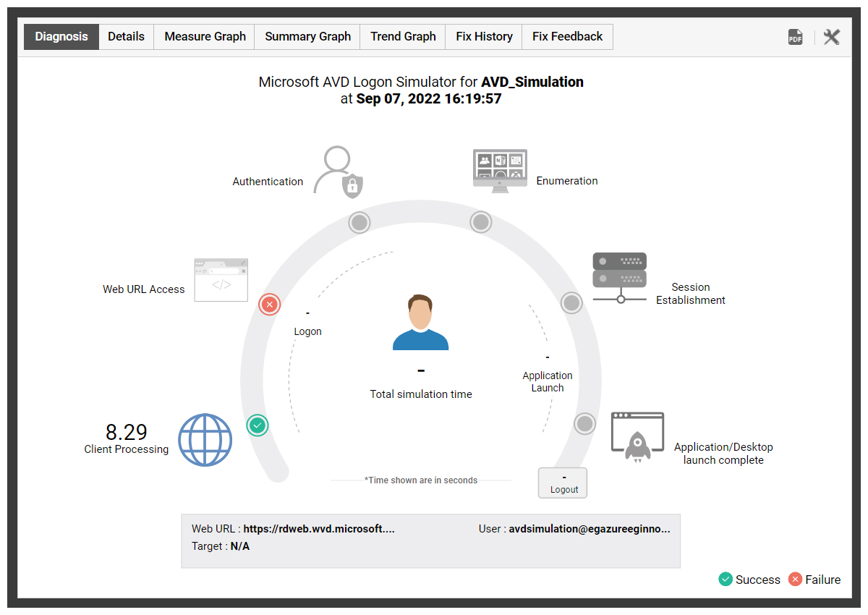Click the Authentication label

click(x=268, y=182)
